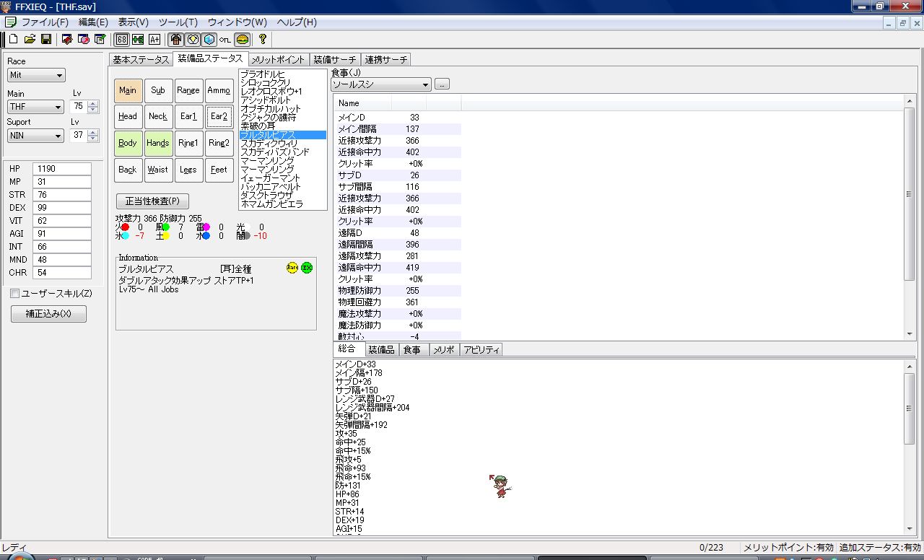Screen dimensions: 924x560
Task: Open the ファイル(F) menu
Action: click(x=45, y=22)
